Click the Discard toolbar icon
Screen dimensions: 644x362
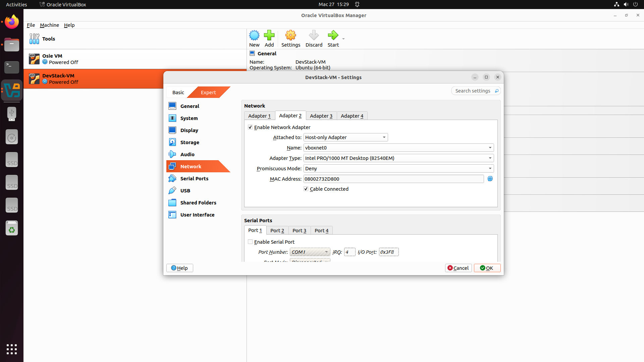click(x=314, y=39)
